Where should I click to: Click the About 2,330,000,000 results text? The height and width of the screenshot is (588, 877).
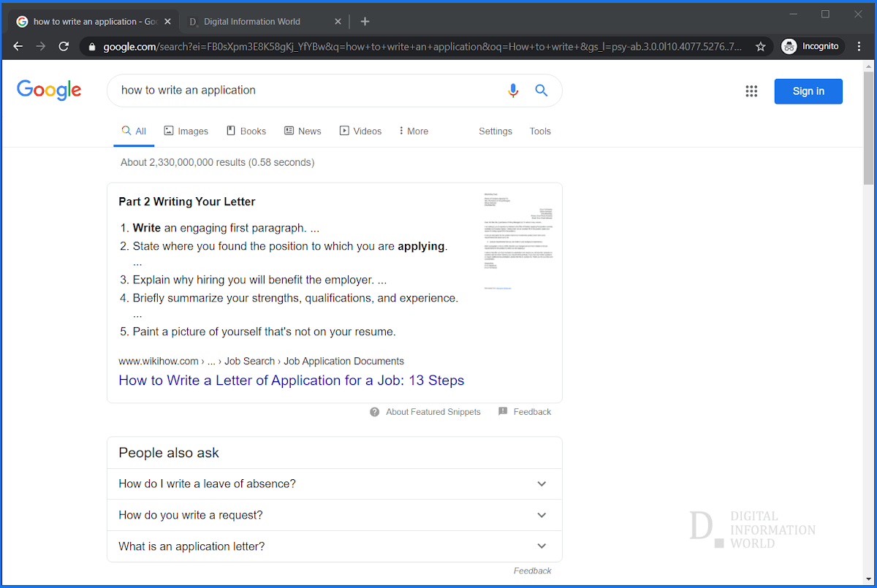(x=218, y=162)
